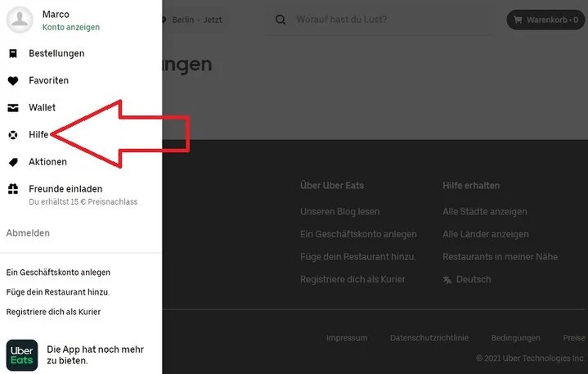This screenshot has height=374, width=588.
Task: Select Wallet from the sidebar
Action: [42, 108]
